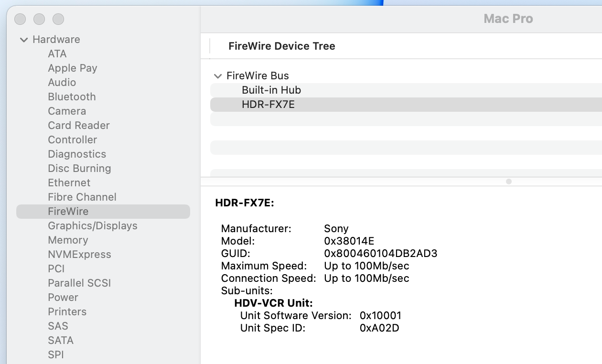Open the Apple Pay hardware section
Screen dimensions: 602x364
tap(73, 68)
